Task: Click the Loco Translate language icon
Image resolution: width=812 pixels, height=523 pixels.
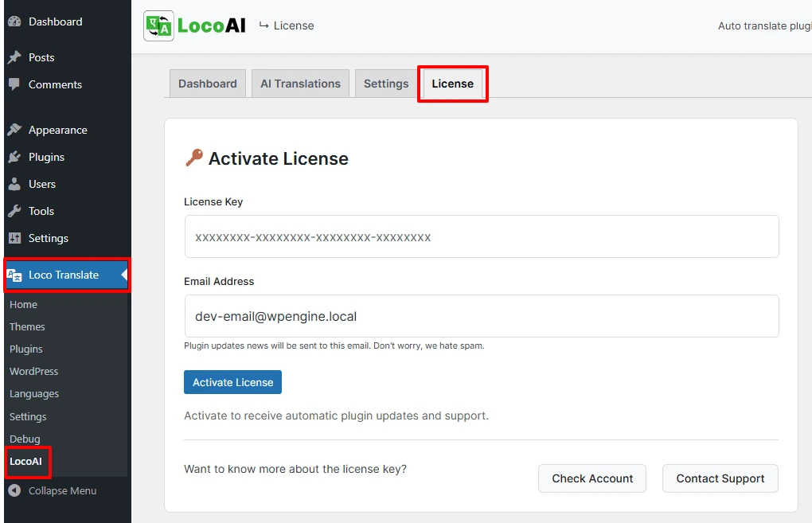Action: click(x=14, y=275)
